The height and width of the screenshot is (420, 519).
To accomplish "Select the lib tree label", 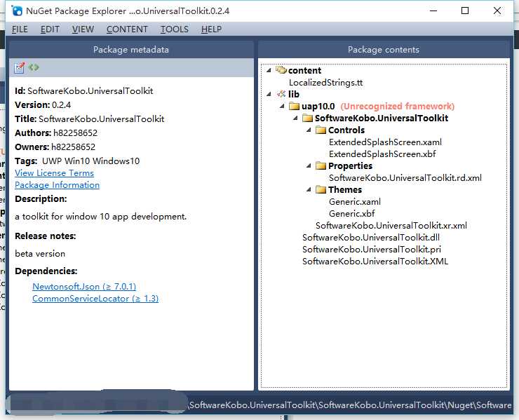I will (x=294, y=95).
